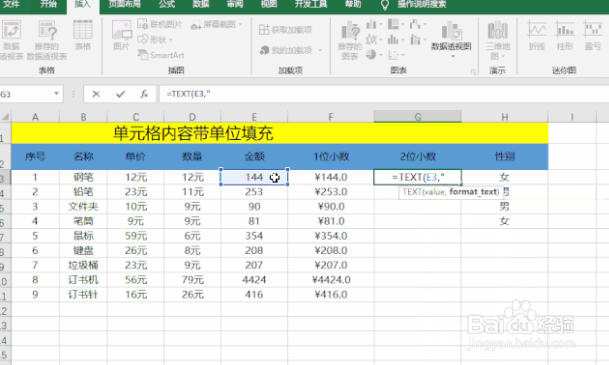Viewport: 609px width, 365px height.
Task: Select the cell showing 59元
Action: click(136, 236)
